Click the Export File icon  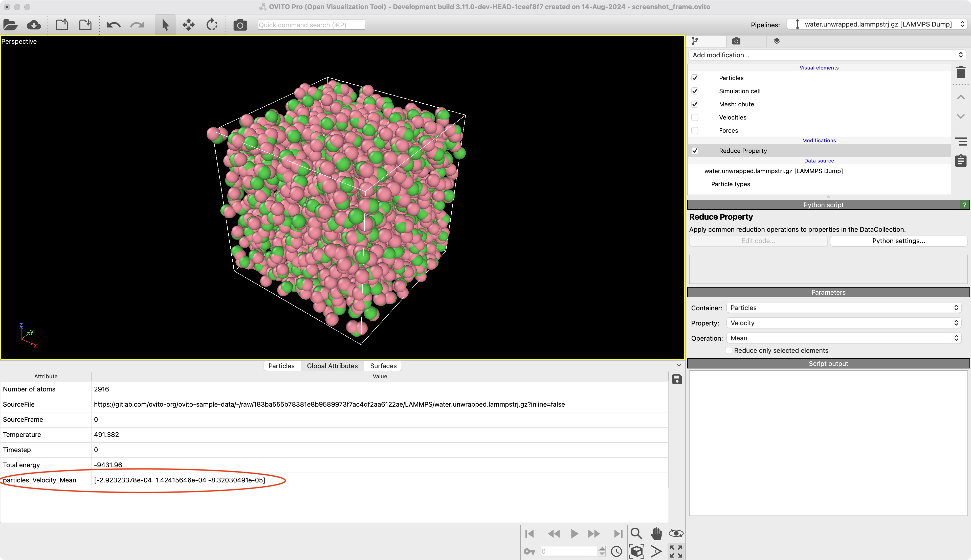point(62,25)
